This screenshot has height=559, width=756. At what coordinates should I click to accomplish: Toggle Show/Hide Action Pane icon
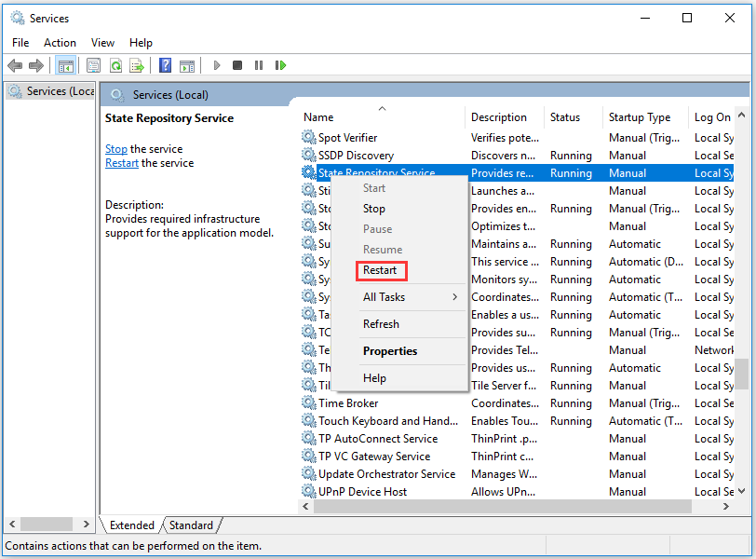(187, 65)
